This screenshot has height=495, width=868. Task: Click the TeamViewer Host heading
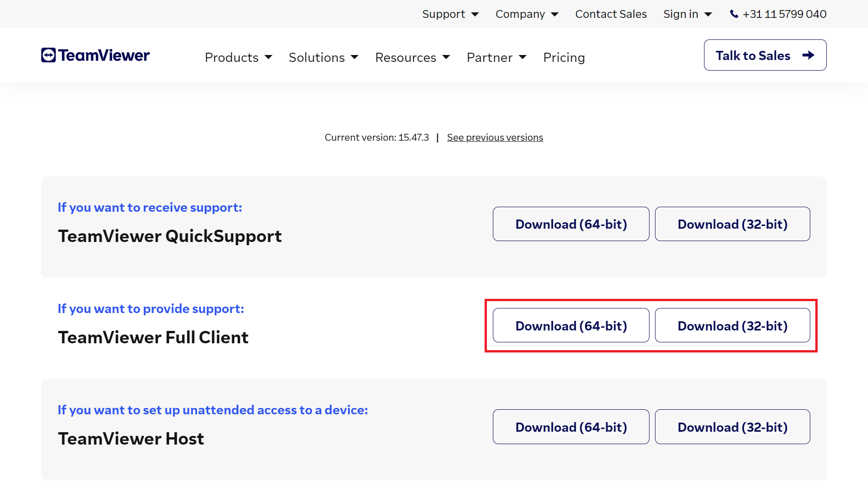[131, 439]
